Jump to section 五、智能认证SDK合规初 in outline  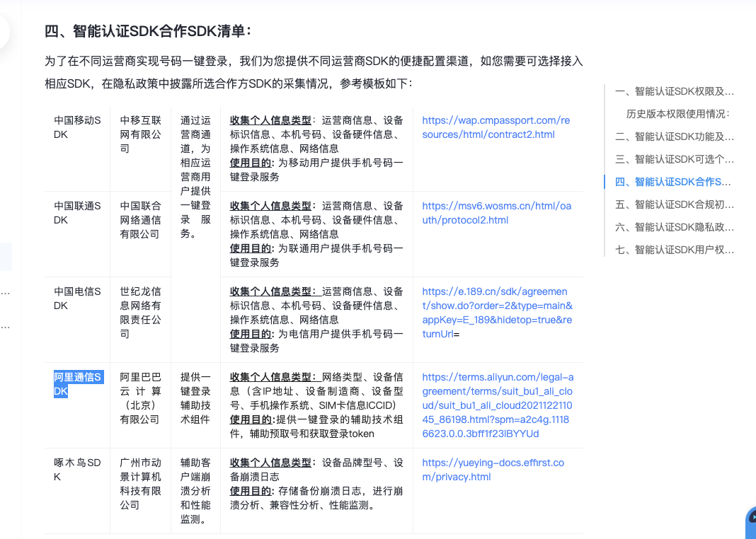point(674,204)
